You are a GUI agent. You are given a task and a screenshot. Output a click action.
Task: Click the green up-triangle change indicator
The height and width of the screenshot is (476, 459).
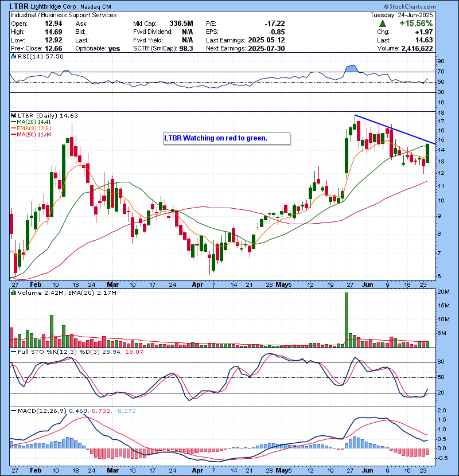383,24
